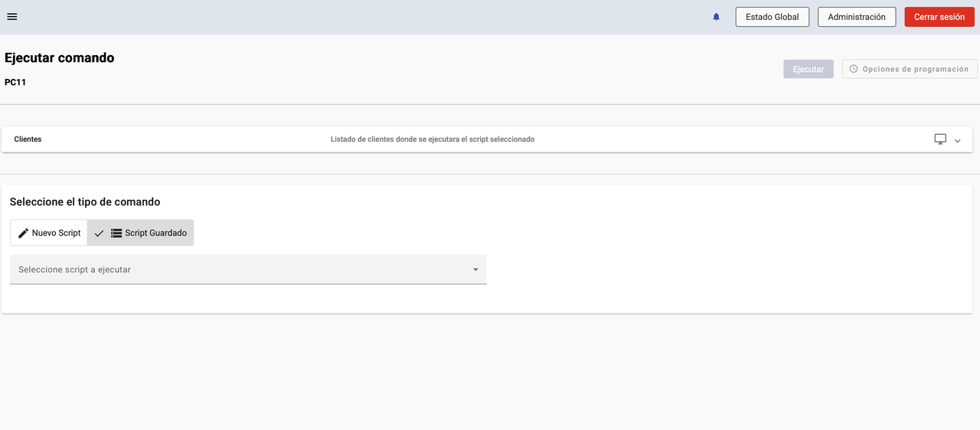The width and height of the screenshot is (980, 430).
Task: Open the Seleccione script a ejecutar dropdown
Action: [x=248, y=270]
